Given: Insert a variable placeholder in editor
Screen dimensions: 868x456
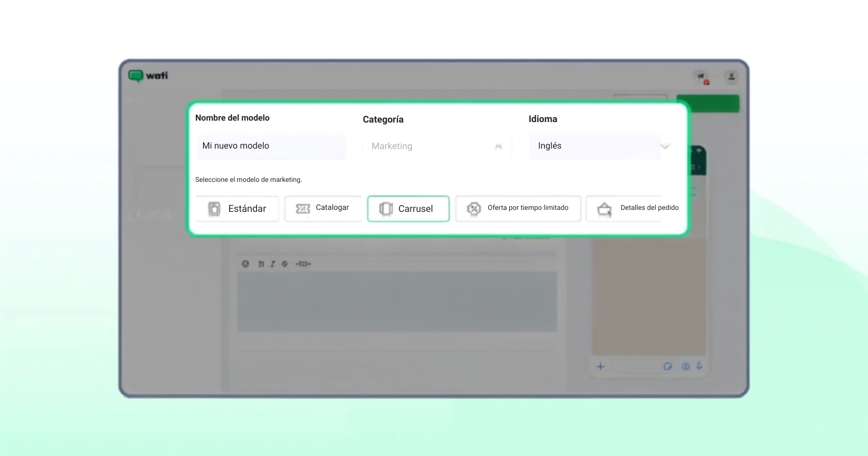Looking at the screenshot, I should (303, 264).
